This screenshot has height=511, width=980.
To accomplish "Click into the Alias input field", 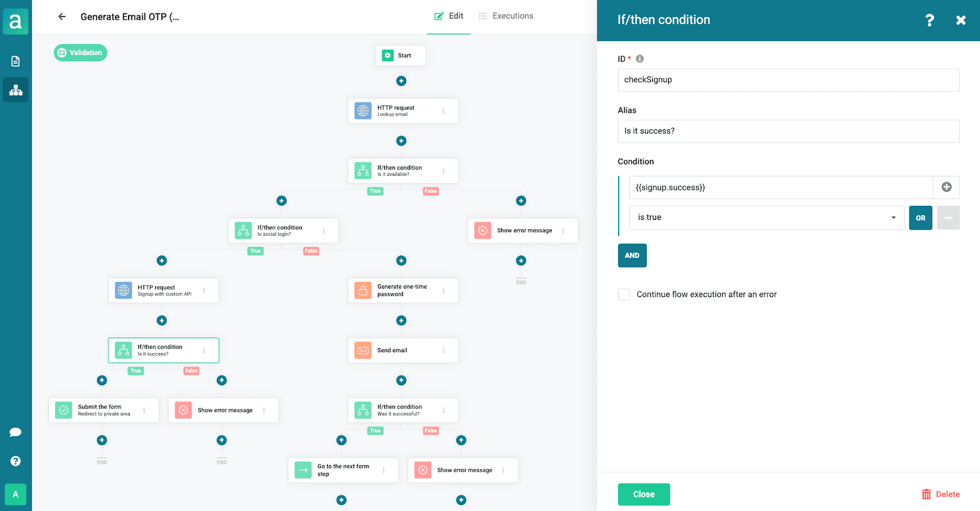I will [x=788, y=131].
